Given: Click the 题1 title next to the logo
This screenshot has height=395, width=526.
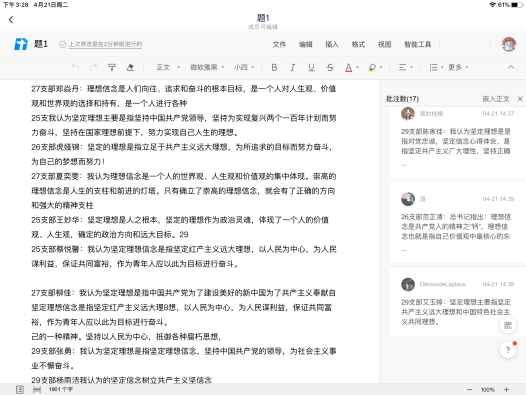Looking at the screenshot, I should [41, 44].
